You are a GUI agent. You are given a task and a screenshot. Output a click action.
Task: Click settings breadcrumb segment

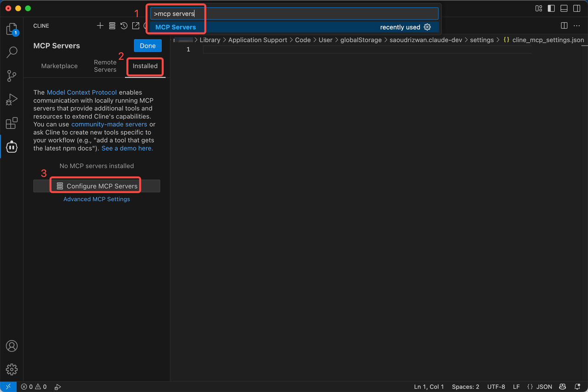point(482,40)
